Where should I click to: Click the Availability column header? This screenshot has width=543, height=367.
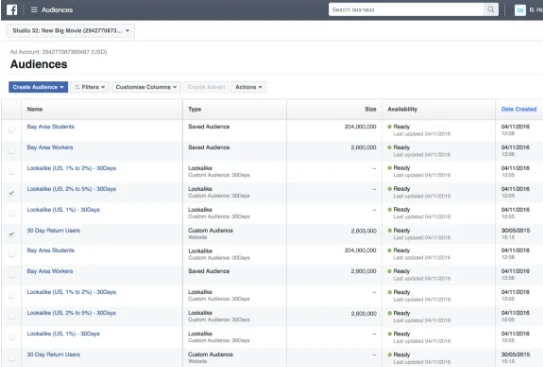(x=402, y=109)
